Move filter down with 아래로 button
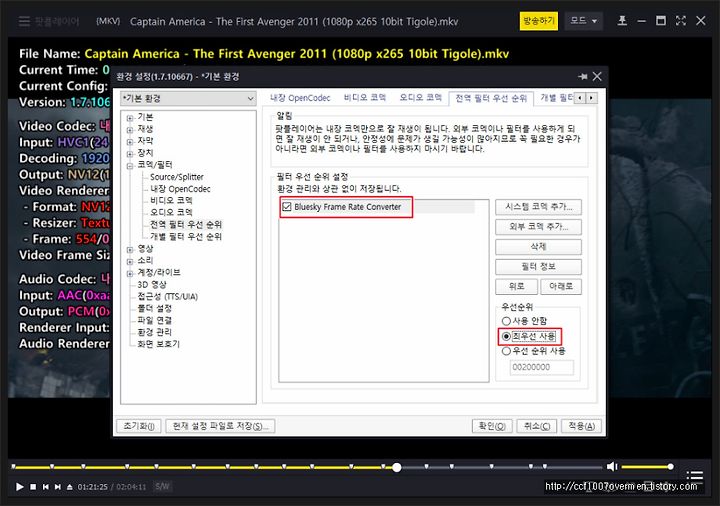This screenshot has height=506, width=720. (x=561, y=287)
